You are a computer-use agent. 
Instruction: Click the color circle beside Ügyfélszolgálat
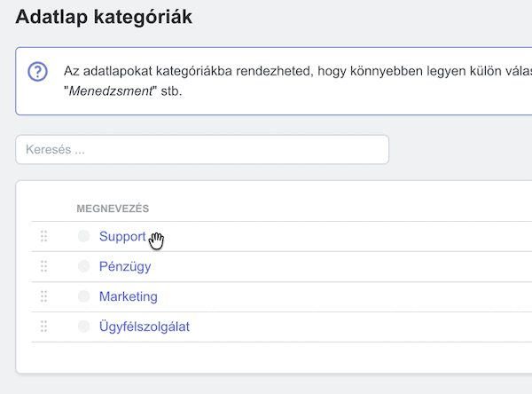click(84, 327)
